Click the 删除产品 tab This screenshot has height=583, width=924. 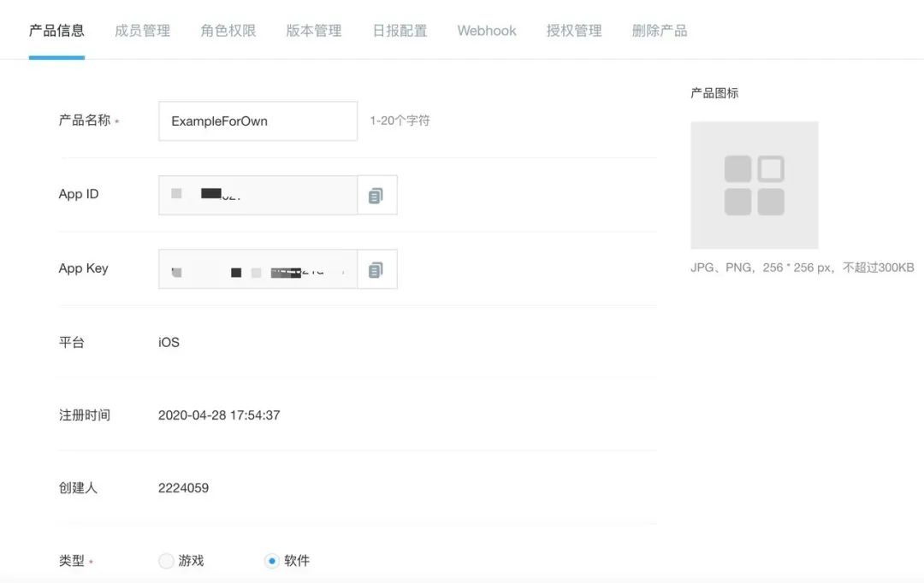point(659,30)
